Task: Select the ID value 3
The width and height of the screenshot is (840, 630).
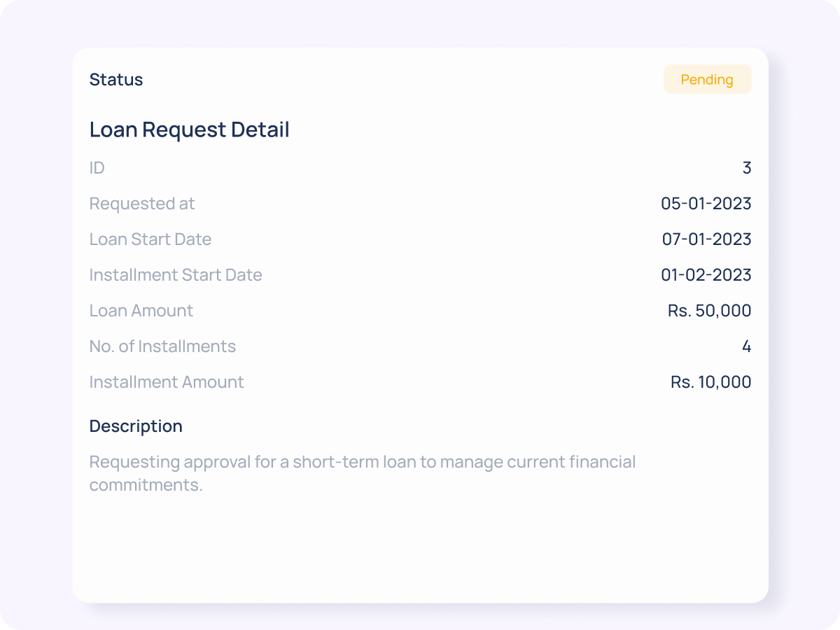Action: point(746,168)
